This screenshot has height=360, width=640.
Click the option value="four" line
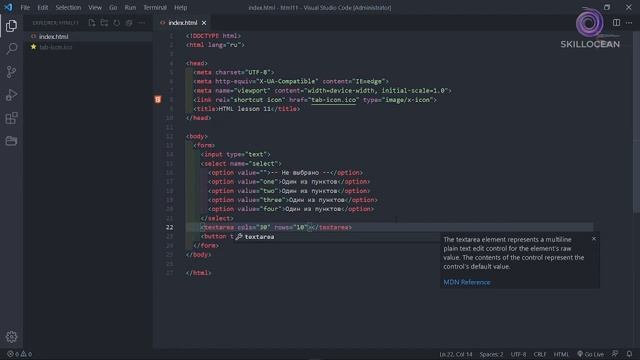291,209
